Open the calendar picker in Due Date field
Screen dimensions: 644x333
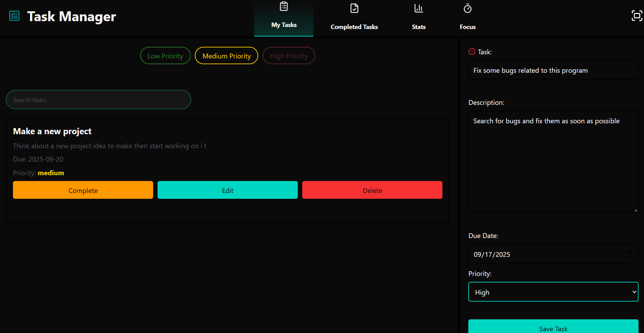[629, 254]
